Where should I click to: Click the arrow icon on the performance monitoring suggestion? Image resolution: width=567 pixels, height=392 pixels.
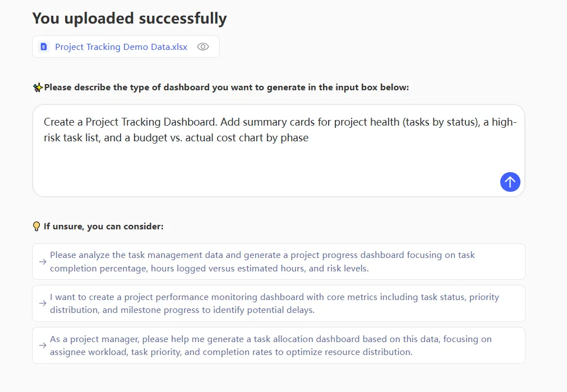tap(43, 303)
